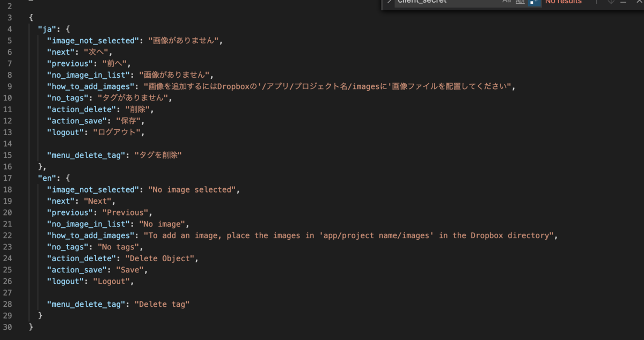The width and height of the screenshot is (644, 340).
Task: Go to next search match arrow
Action: 611,2
